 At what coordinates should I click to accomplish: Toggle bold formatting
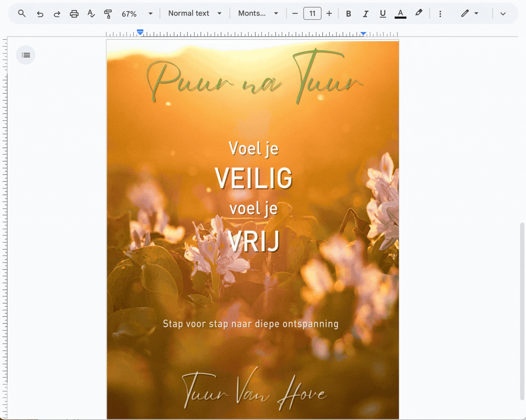(x=348, y=14)
